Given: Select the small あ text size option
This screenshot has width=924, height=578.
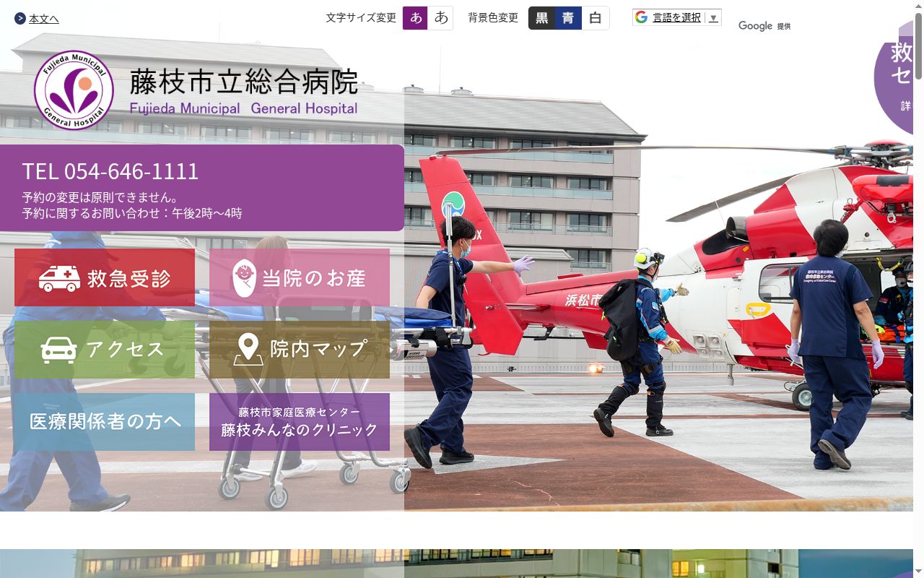Looking at the screenshot, I should 415,18.
